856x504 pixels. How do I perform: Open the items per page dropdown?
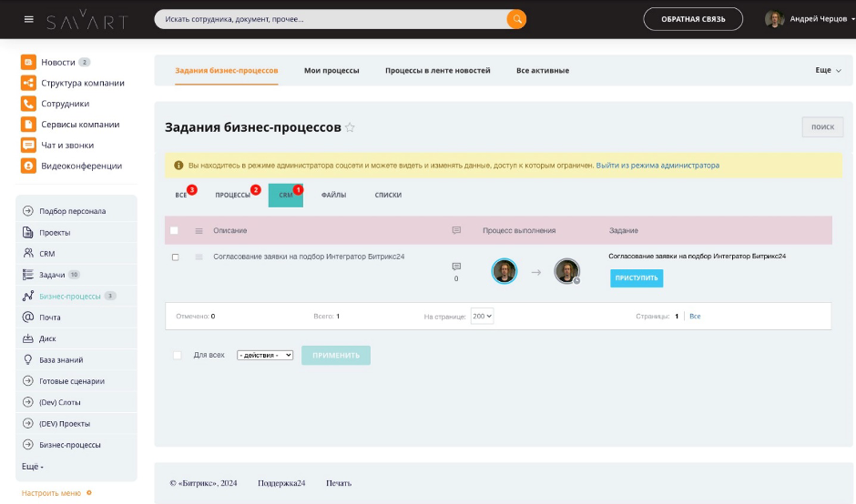[482, 316]
